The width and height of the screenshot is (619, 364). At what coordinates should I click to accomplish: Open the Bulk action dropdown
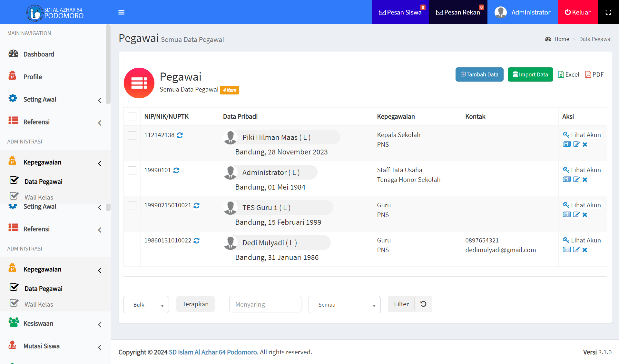coord(146,304)
